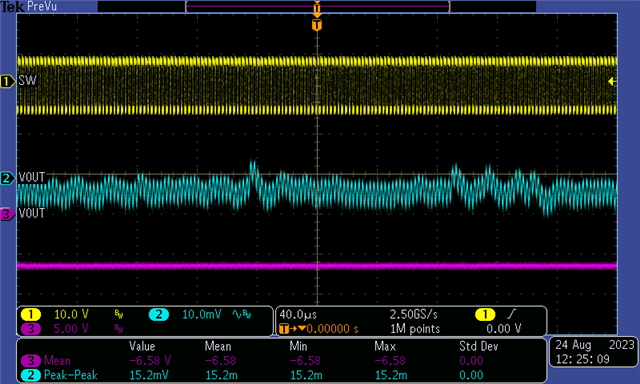This screenshot has width=640, height=384.
Task: Click the rising edge trigger slope icon
Action: point(511,314)
